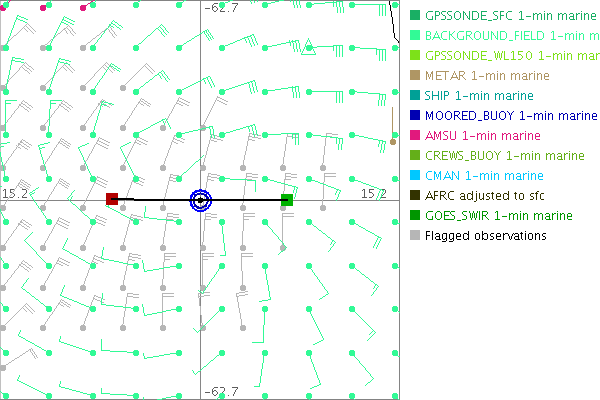Click the right 15.2 latitude label

point(373,193)
